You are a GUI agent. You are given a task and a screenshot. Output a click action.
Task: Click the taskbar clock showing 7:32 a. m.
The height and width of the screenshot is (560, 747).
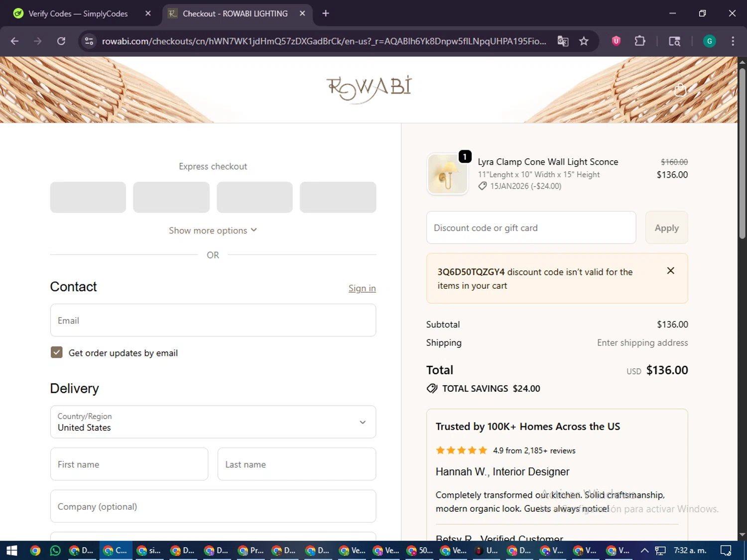pyautogui.click(x=690, y=551)
